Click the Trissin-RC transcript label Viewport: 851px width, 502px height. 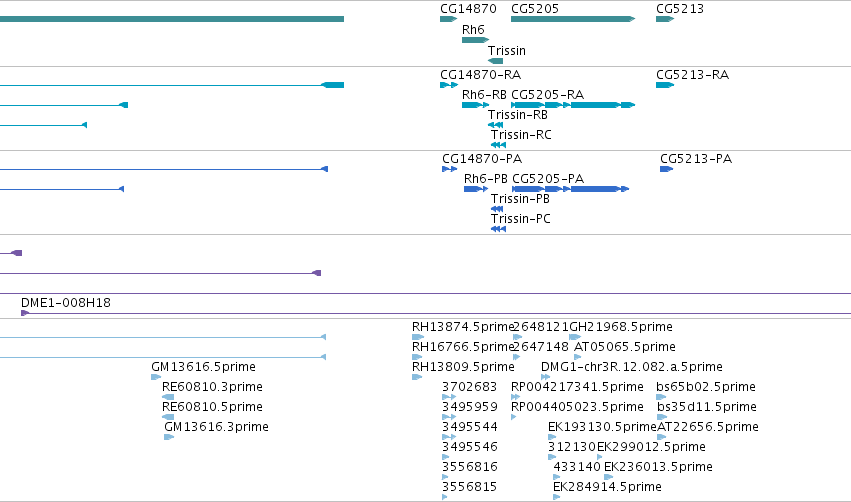[521, 135]
